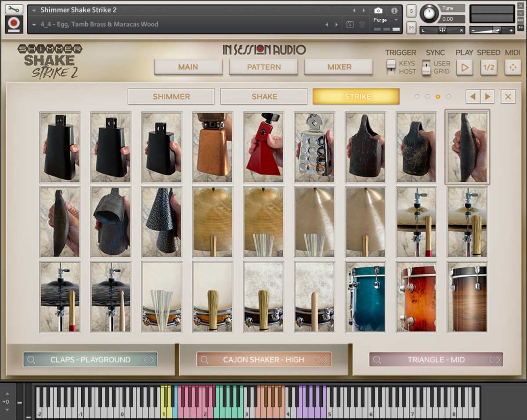Click the MIDI drag crosshair icon
The height and width of the screenshot is (420, 527).
[x=513, y=68]
